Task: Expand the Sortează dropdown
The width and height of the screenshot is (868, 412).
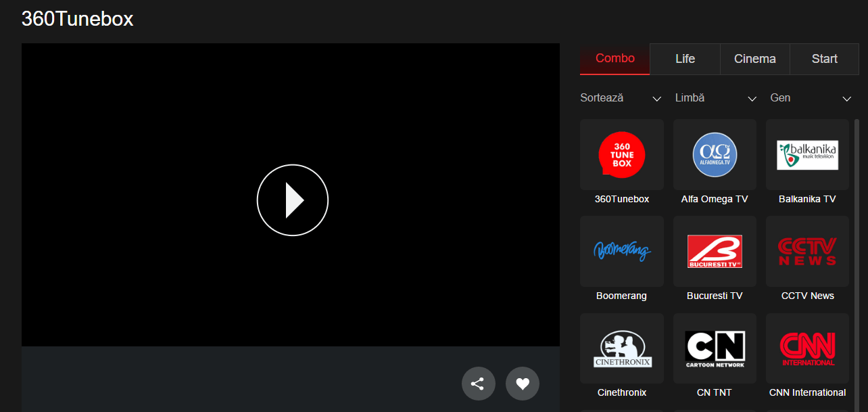Action: 621,98
